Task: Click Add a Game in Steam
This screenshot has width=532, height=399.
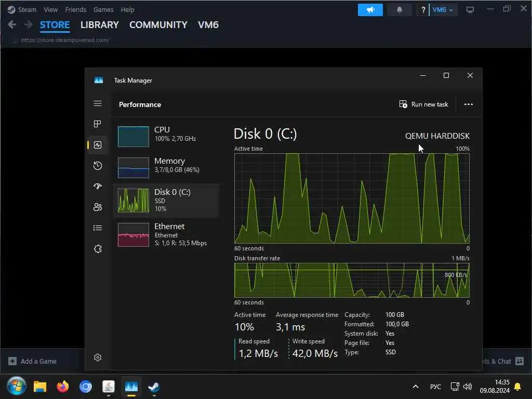Action: coord(33,361)
